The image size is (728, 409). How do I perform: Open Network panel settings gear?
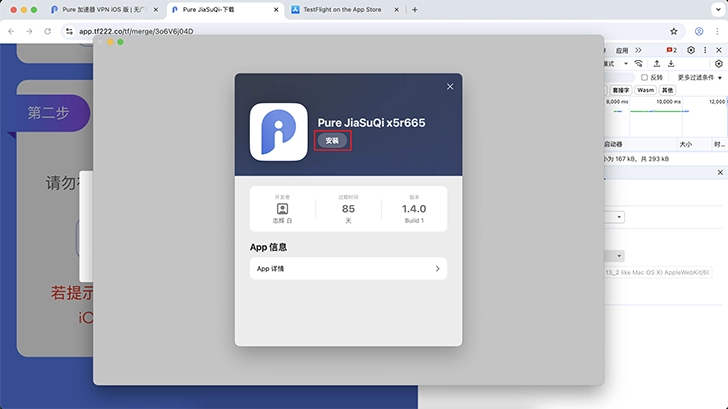point(719,64)
